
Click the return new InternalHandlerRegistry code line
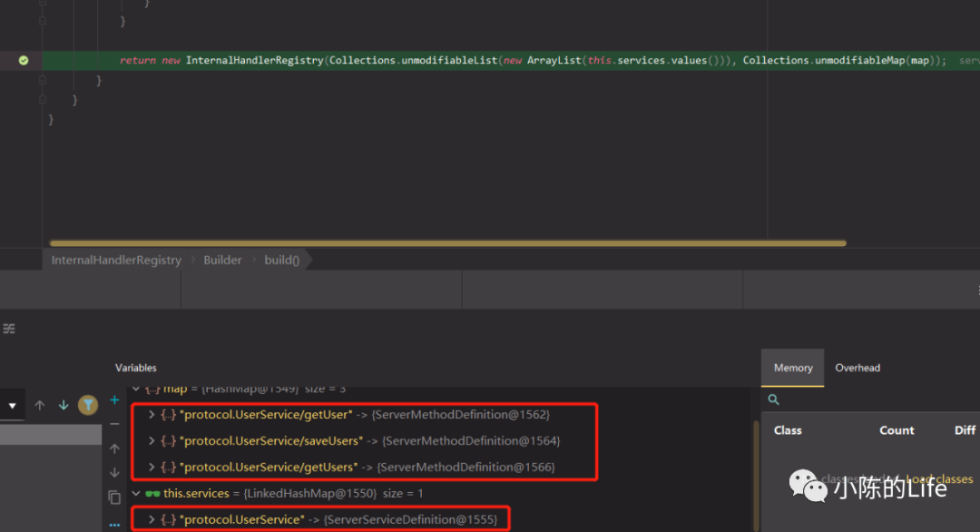(533, 61)
